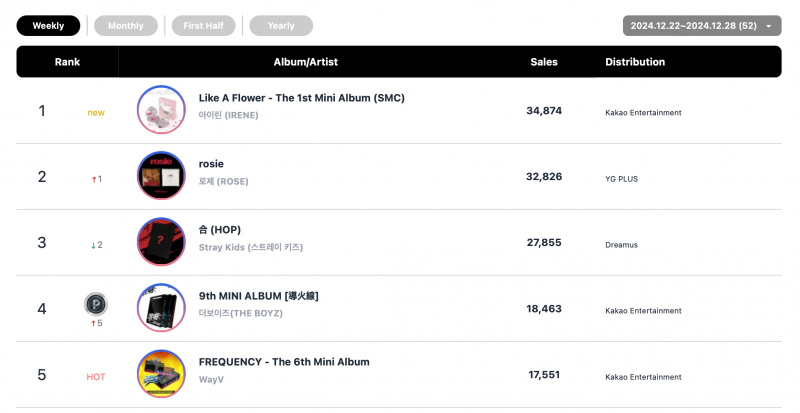Select the Yearly chart tab
Viewport: 800px width, 413px height.
(281, 26)
